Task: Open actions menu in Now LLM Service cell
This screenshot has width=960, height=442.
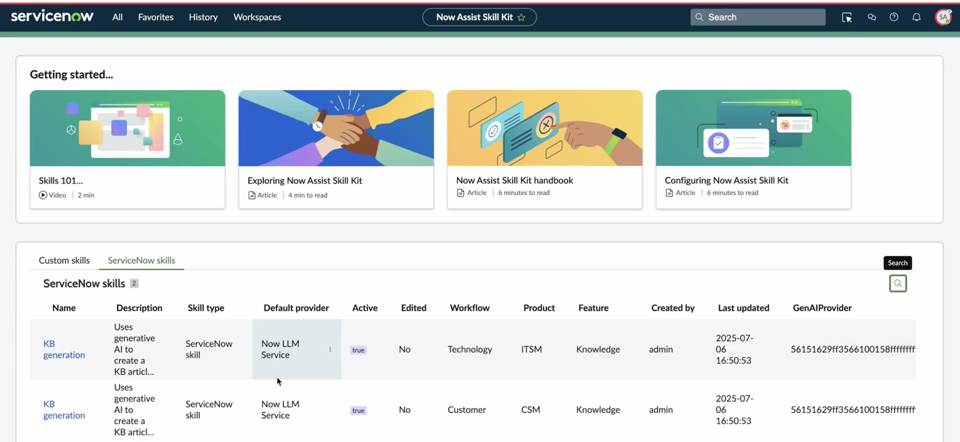Action: 330,350
